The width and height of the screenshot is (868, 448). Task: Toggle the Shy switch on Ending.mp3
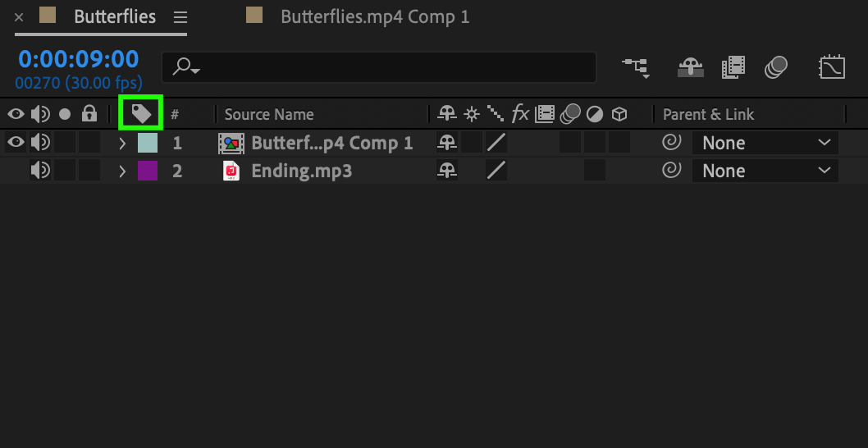[447, 171]
